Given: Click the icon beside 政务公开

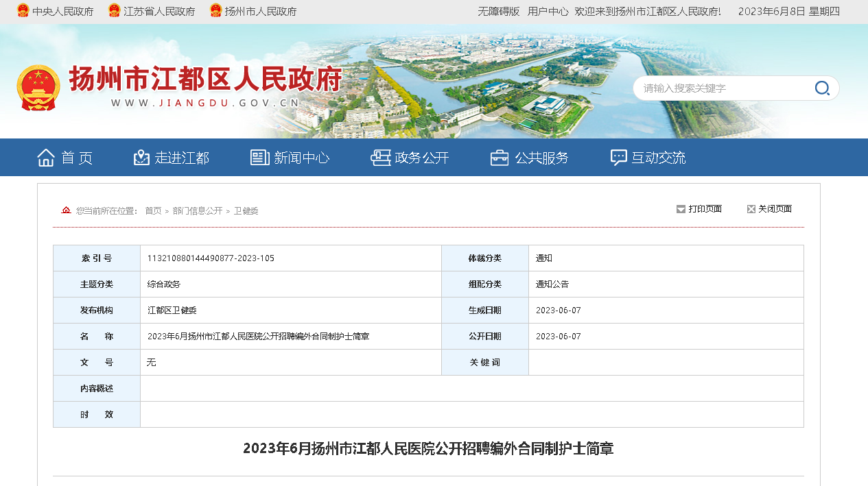Looking at the screenshot, I should tap(381, 158).
